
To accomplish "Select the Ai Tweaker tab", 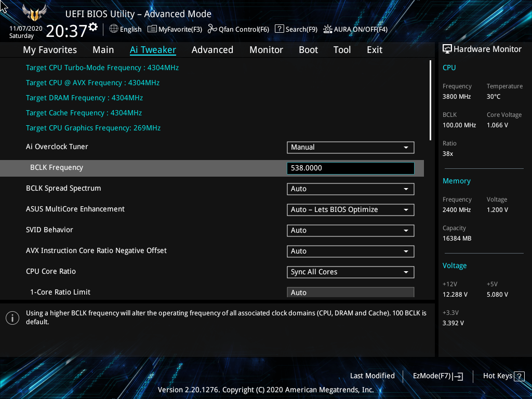I will [153, 50].
